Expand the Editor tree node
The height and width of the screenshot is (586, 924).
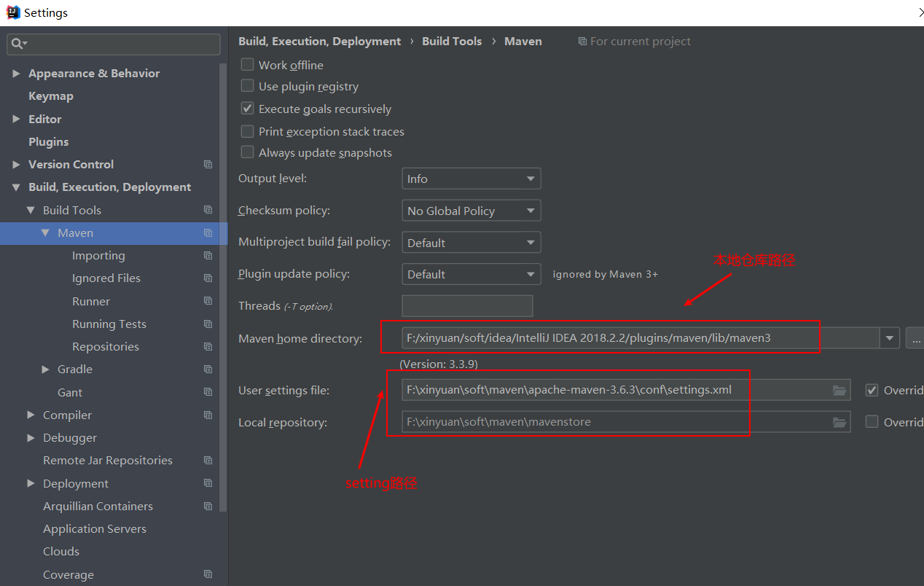16,119
